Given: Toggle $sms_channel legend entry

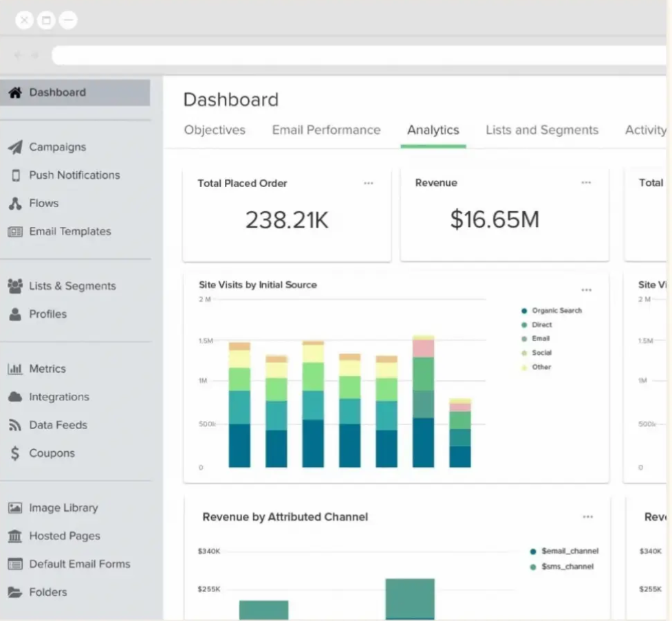Looking at the screenshot, I should pyautogui.click(x=562, y=567).
